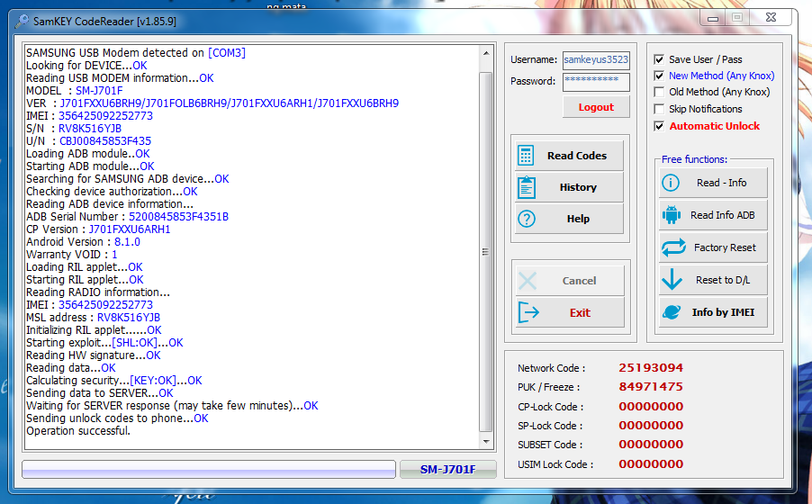Click the SP-Lock Code value
Image resolution: width=812 pixels, height=504 pixels.
pyautogui.click(x=651, y=426)
